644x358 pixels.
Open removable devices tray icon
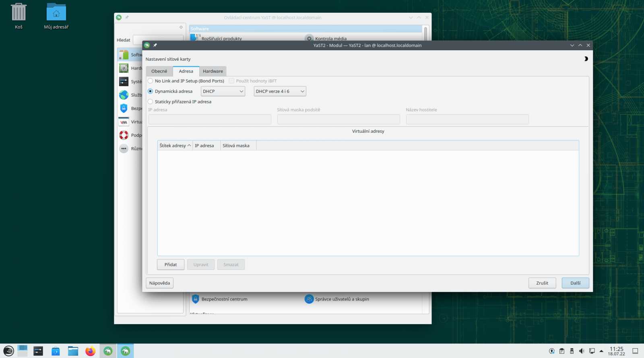[x=572, y=351]
